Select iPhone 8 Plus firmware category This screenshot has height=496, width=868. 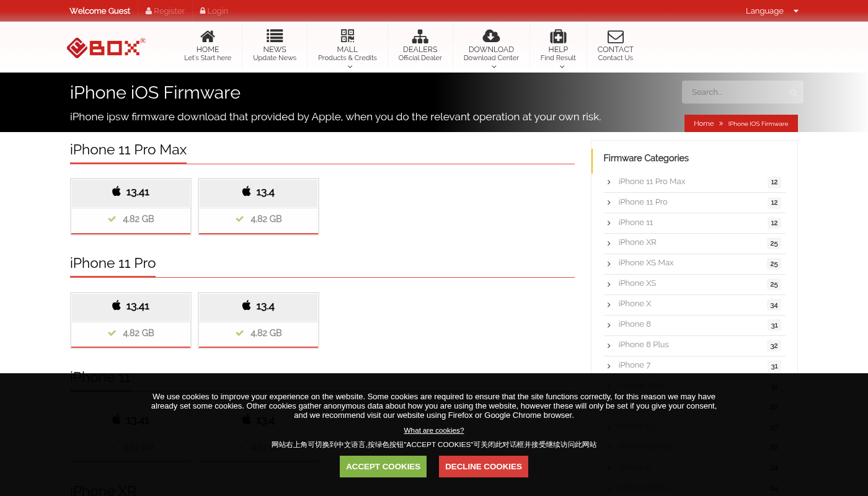coord(643,345)
